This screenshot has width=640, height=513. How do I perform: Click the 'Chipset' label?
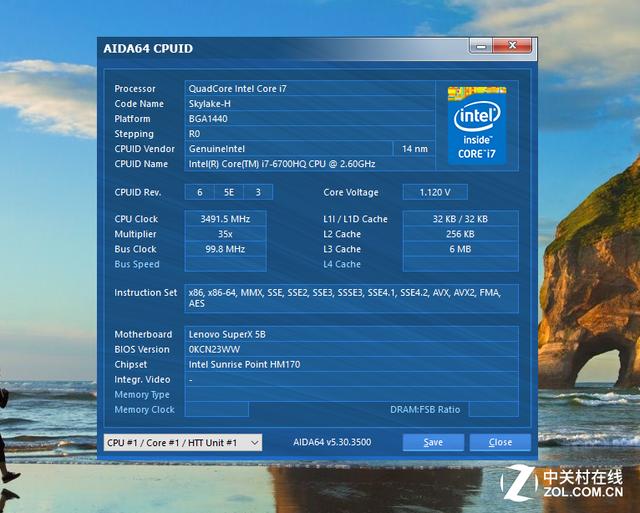(x=131, y=364)
